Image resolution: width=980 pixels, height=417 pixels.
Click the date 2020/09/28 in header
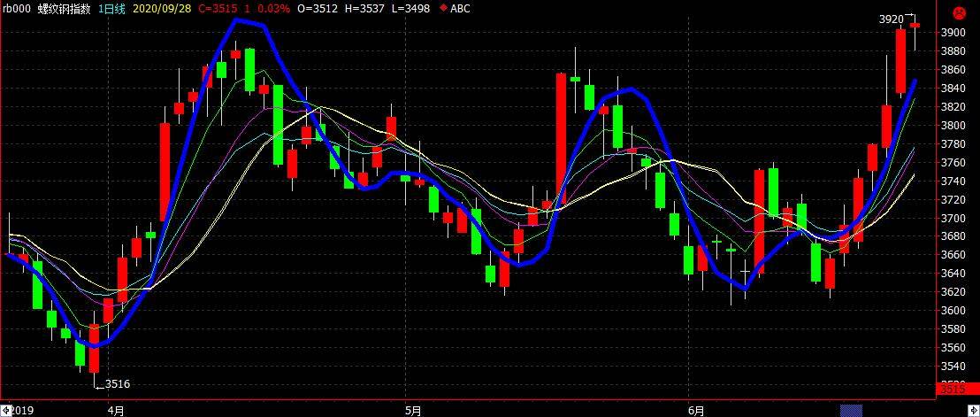click(161, 9)
